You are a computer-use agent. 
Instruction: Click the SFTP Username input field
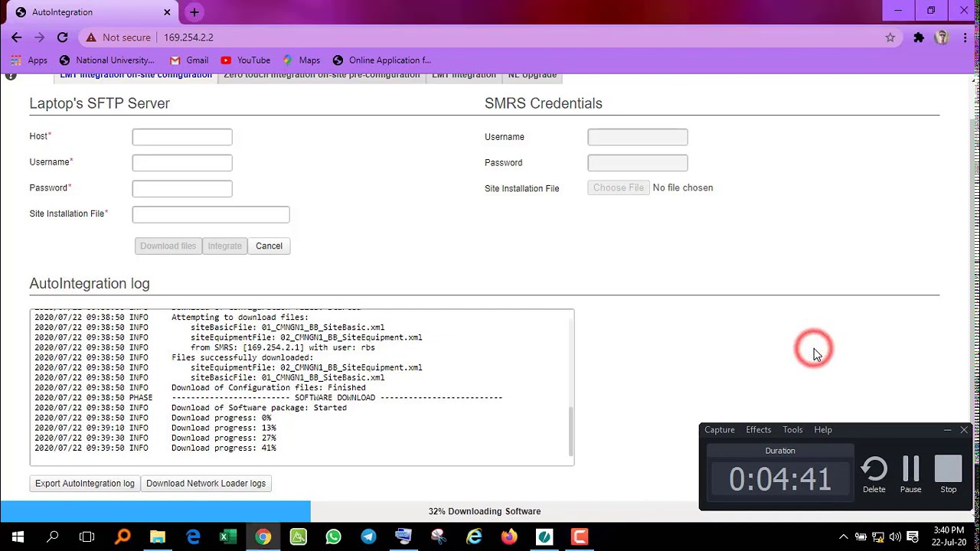(x=182, y=163)
